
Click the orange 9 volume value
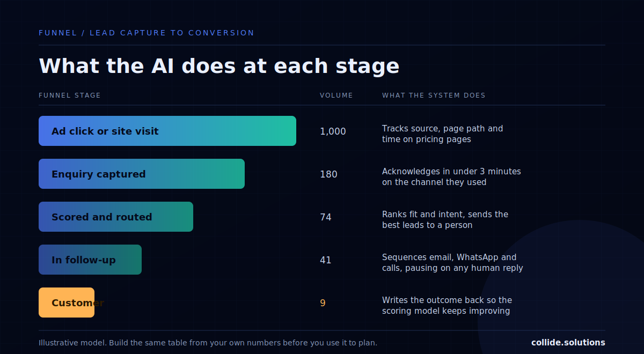point(323,303)
